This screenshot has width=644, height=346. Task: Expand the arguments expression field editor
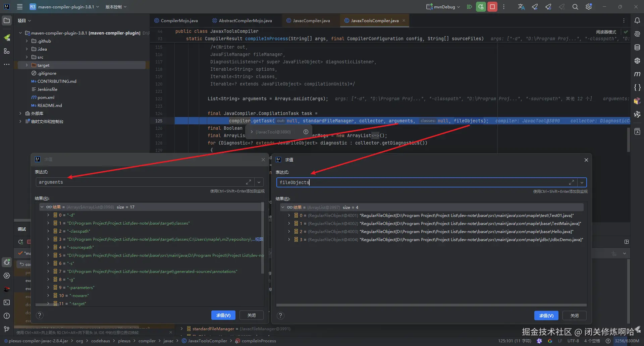point(249,182)
